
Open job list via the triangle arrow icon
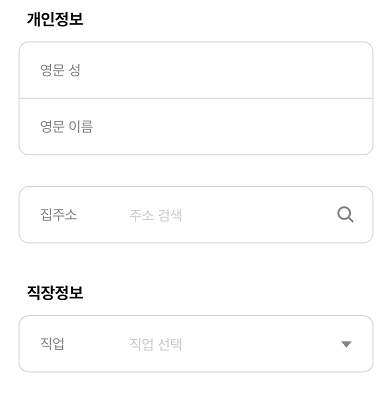[x=346, y=344]
